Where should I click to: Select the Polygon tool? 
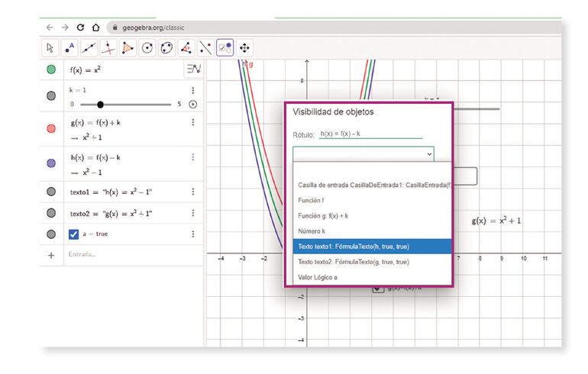pyautogui.click(x=128, y=48)
